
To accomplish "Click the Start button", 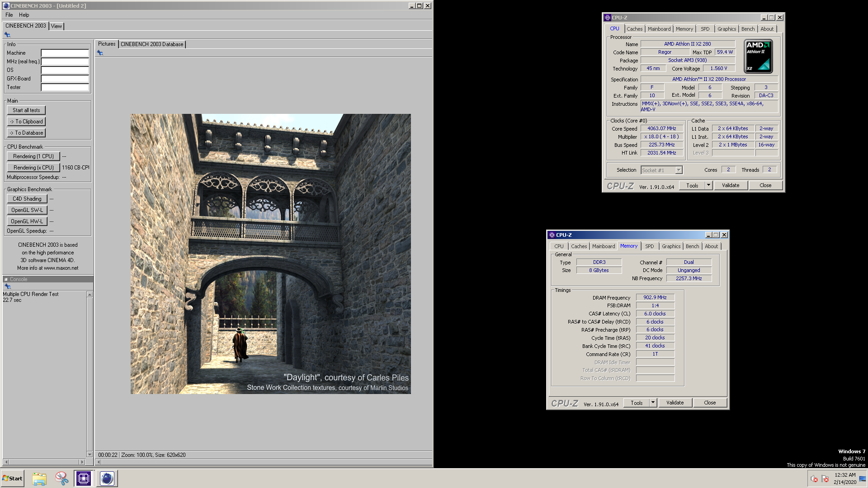I will [12, 479].
